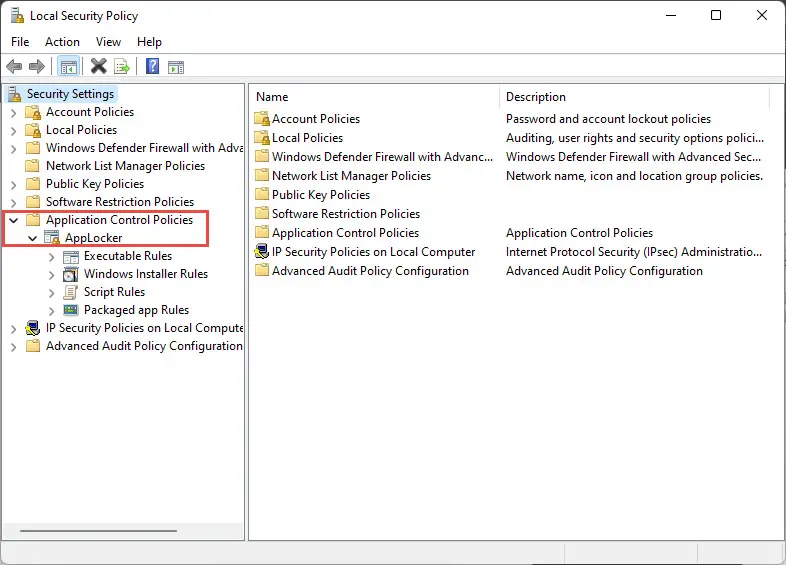Minimize the Local Security Policy window
This screenshot has width=786, height=565.
coord(671,16)
